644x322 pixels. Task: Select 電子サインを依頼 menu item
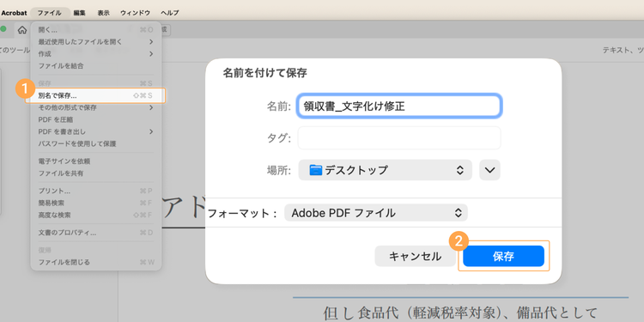[x=96, y=161]
